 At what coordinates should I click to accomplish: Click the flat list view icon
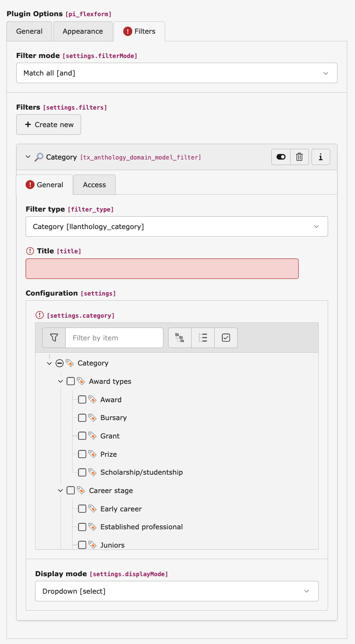203,337
